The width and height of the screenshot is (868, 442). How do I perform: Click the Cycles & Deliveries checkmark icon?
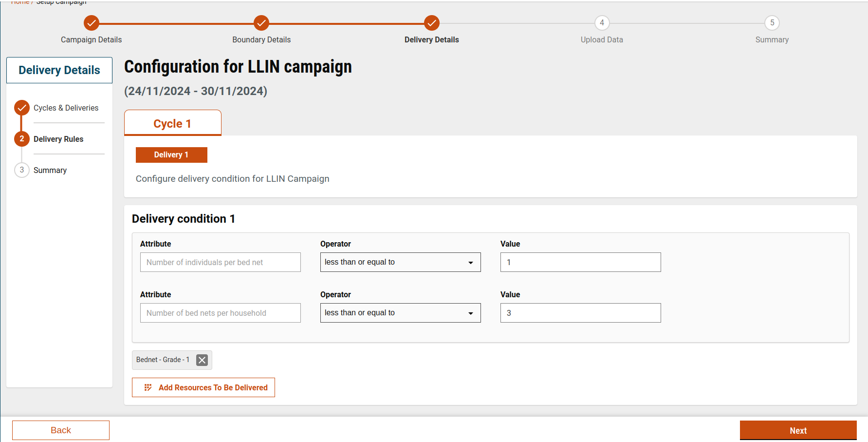coord(22,108)
